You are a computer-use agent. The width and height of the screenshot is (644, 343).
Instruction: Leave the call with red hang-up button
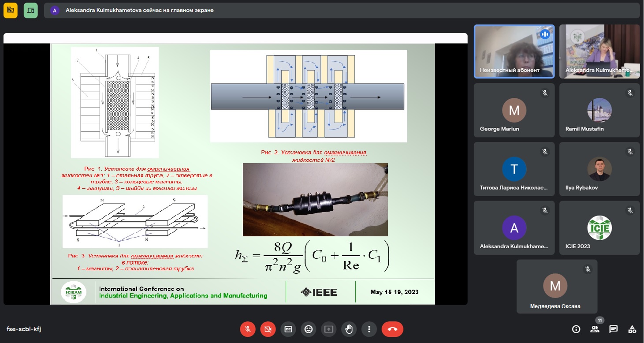tap(392, 329)
